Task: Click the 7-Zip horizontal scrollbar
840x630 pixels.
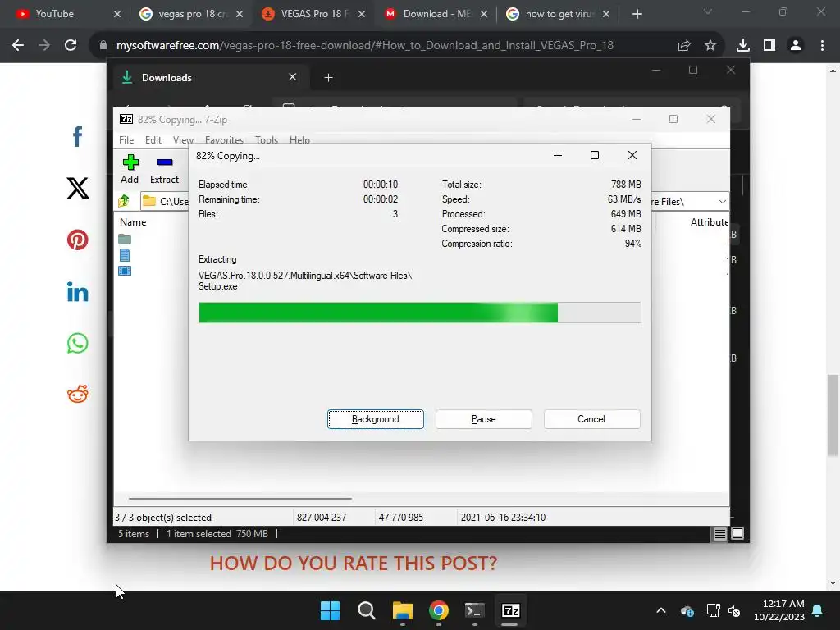Action: click(x=240, y=498)
